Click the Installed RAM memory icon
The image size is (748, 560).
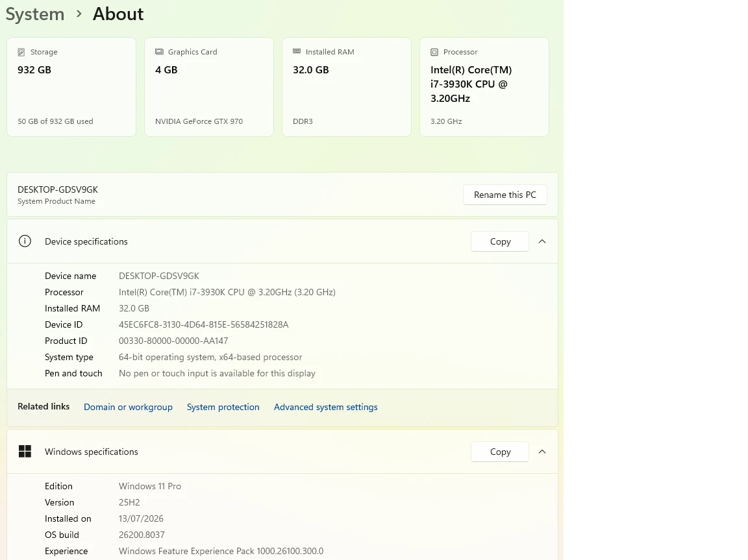[x=297, y=51]
